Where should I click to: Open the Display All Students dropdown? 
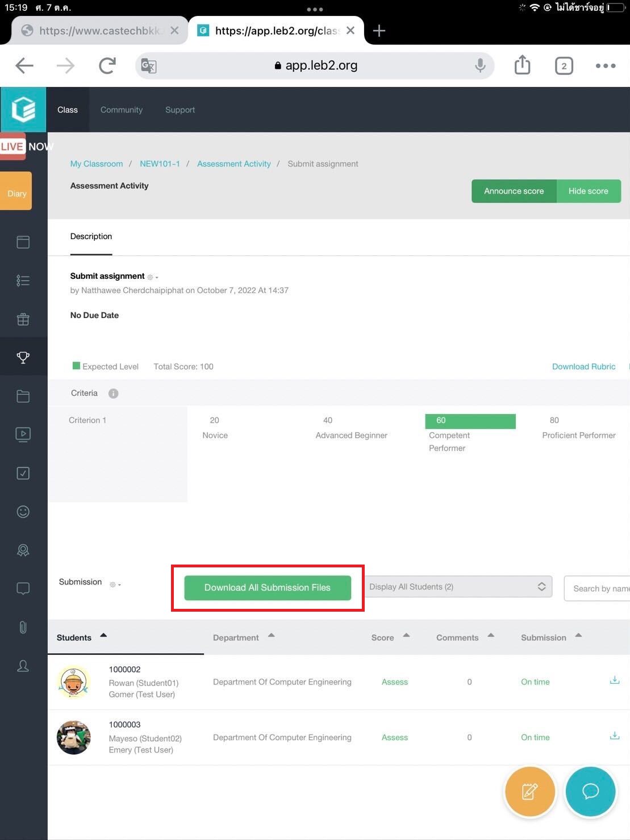coord(458,587)
